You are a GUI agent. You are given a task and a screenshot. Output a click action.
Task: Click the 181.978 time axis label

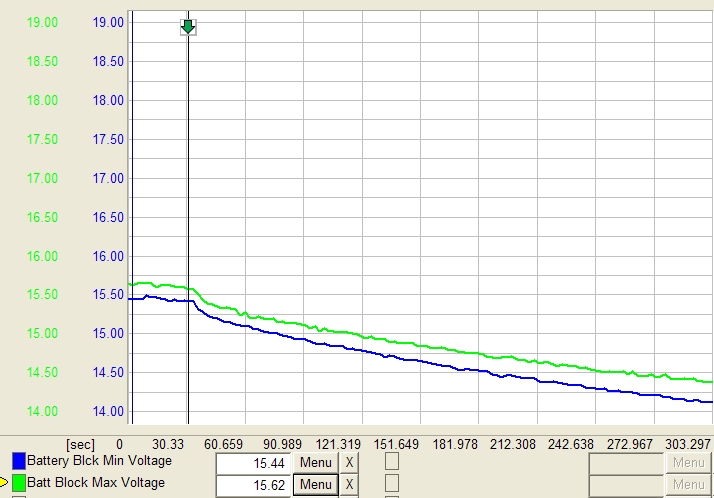[x=455, y=444]
